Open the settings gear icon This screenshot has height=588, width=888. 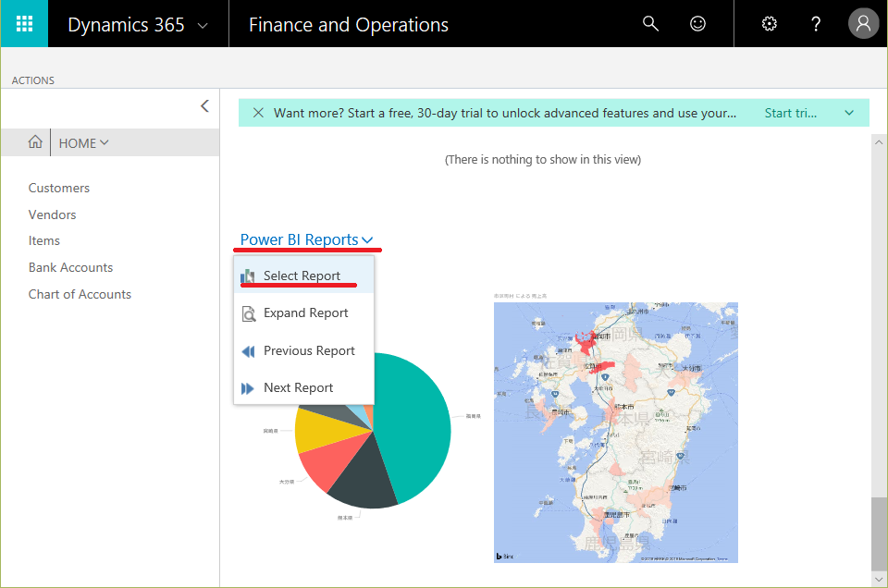(769, 24)
